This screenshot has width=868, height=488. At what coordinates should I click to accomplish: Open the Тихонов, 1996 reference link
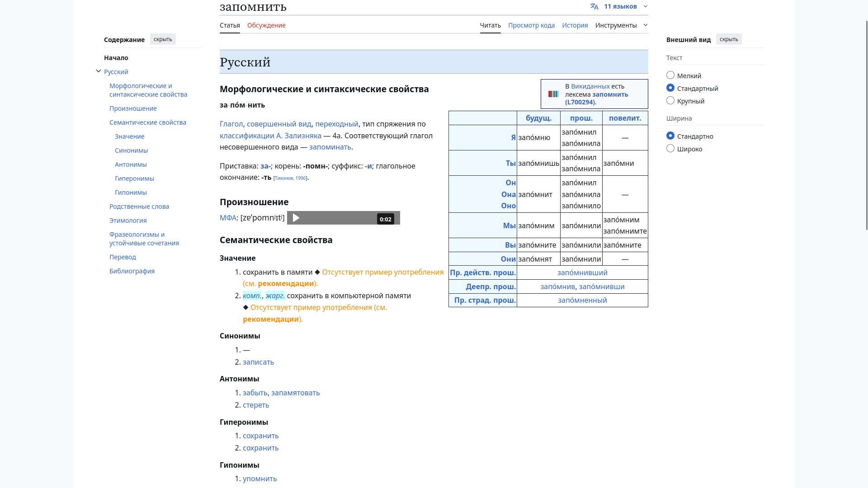coord(290,178)
